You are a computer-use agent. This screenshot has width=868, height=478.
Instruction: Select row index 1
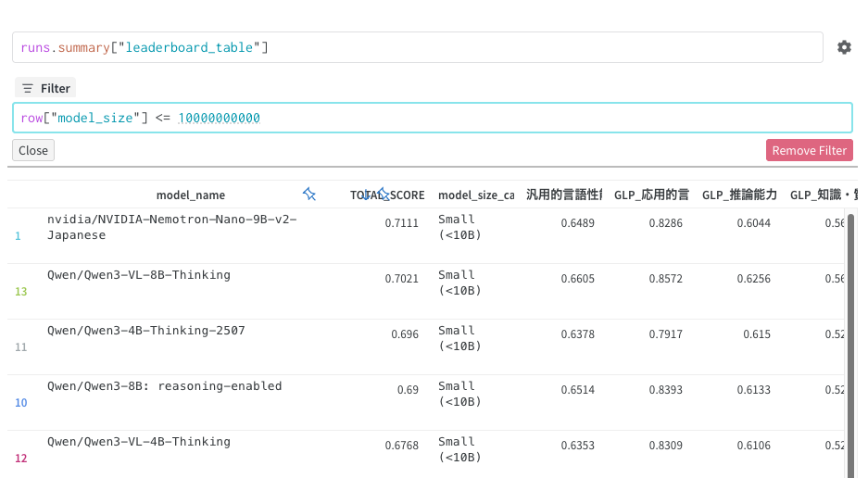point(18,236)
